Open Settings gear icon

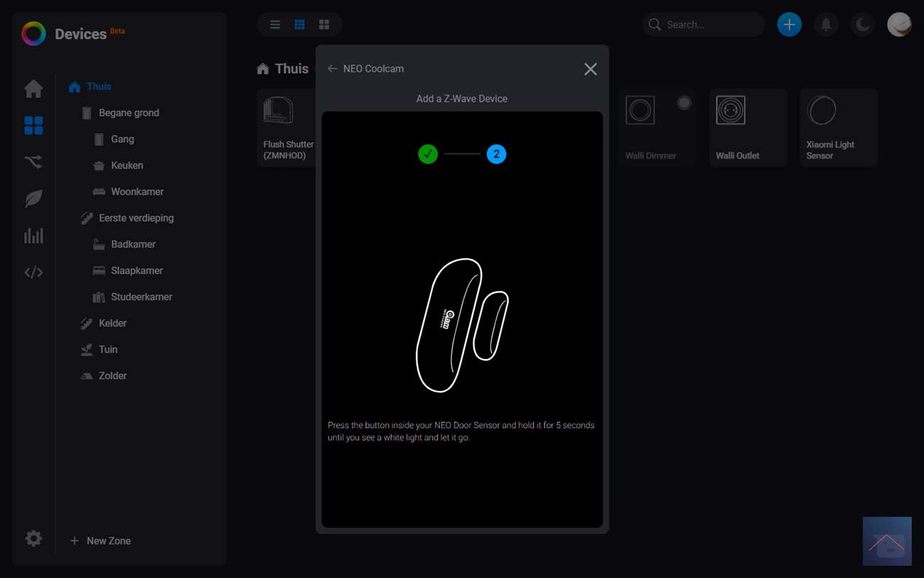(33, 538)
